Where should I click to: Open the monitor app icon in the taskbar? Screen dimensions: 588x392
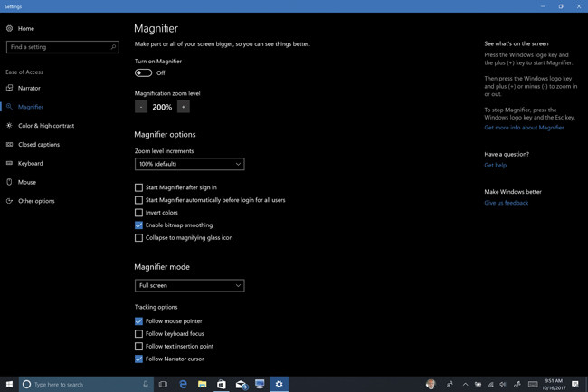[x=260, y=384]
